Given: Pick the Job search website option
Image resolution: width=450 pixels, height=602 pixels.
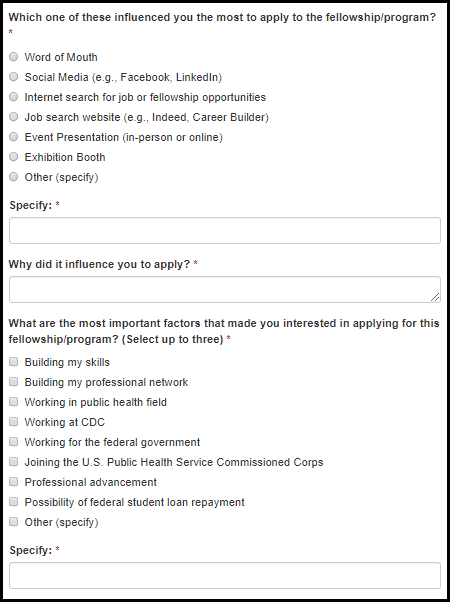Looking at the screenshot, I should click(13, 117).
